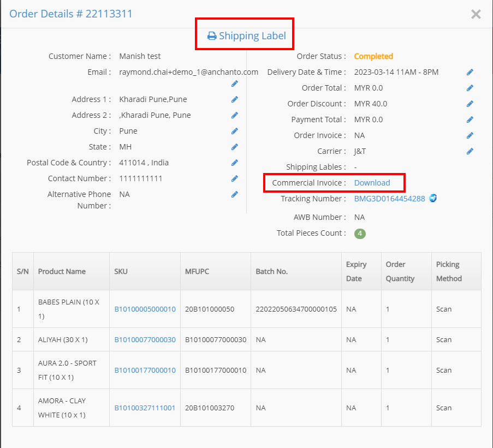The width and height of the screenshot is (493, 448).
Task: Edit Order Discount pencil icon
Action: [470, 104]
